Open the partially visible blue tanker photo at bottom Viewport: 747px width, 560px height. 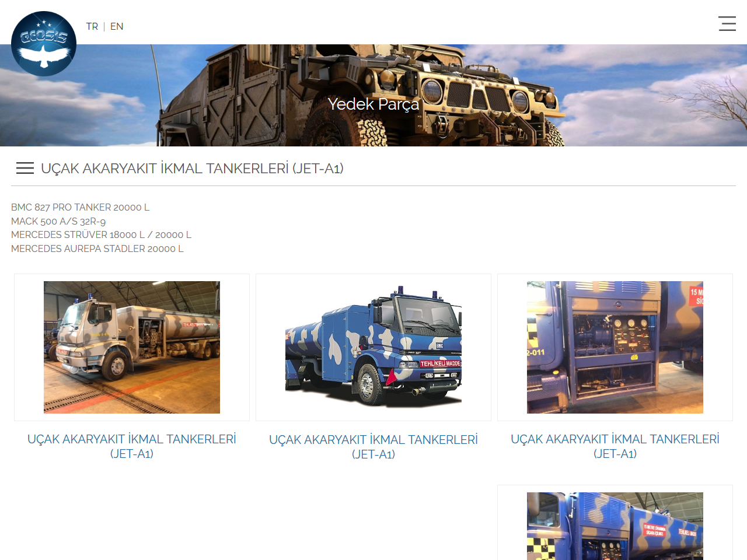pos(615,526)
